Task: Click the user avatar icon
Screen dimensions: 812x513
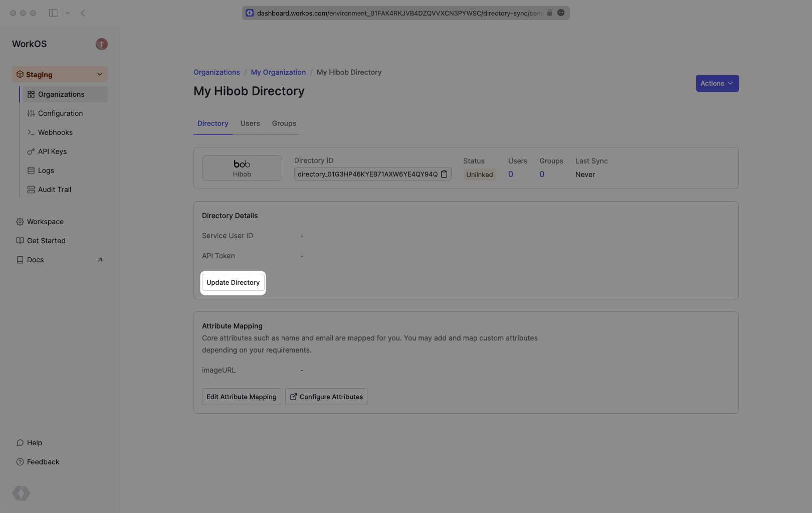Action: point(101,44)
